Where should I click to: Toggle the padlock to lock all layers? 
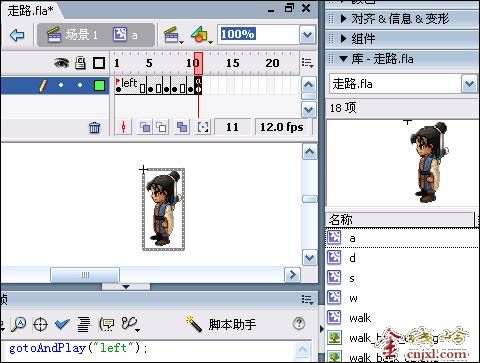click(x=80, y=63)
